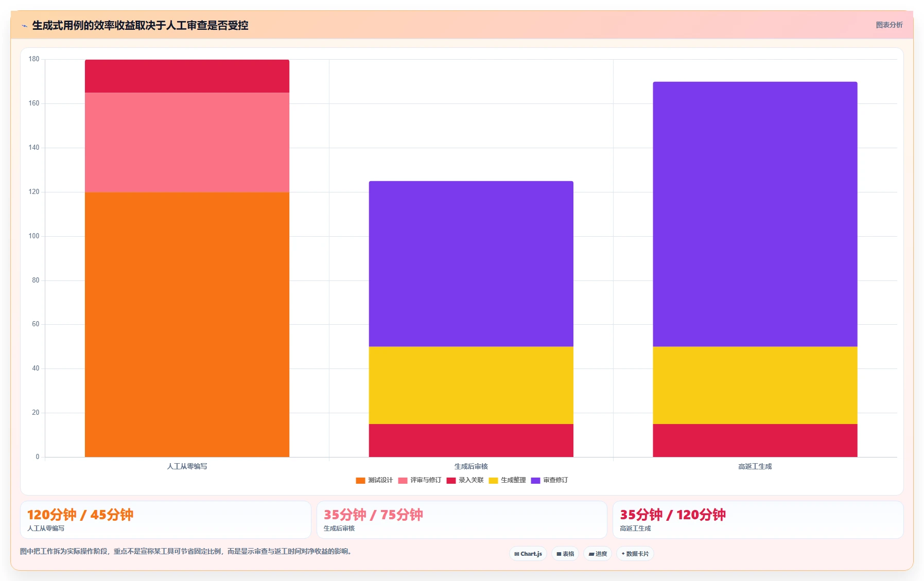Click the 180 y-axis tick label

tap(34, 59)
